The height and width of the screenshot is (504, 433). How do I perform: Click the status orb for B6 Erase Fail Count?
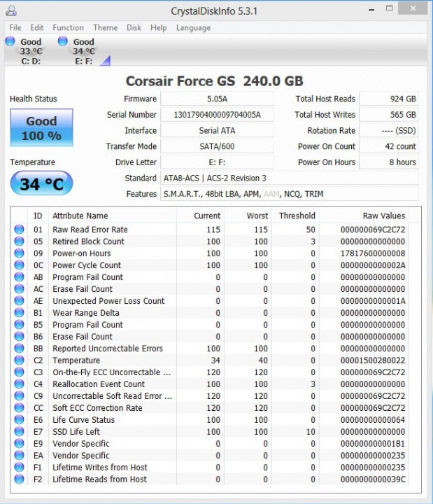click(x=20, y=336)
